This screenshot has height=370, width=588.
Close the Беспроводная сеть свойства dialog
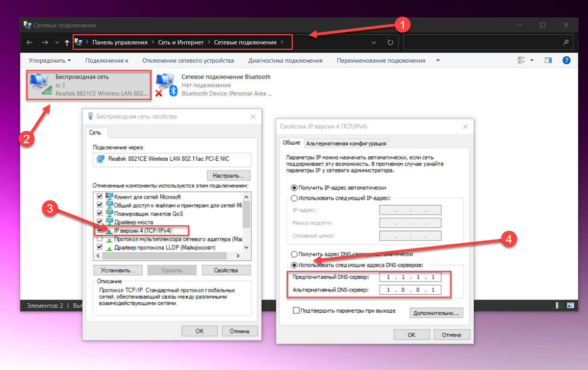tap(253, 117)
